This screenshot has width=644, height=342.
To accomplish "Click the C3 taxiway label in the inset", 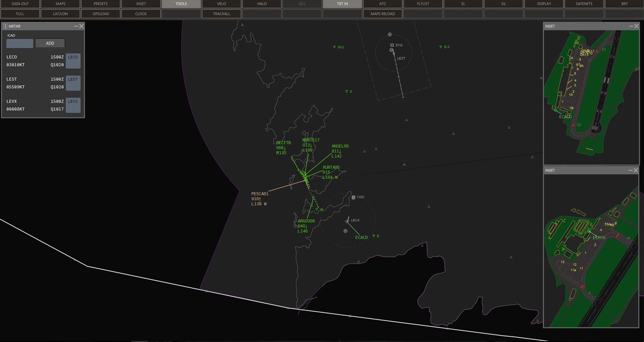I will click(x=579, y=125).
